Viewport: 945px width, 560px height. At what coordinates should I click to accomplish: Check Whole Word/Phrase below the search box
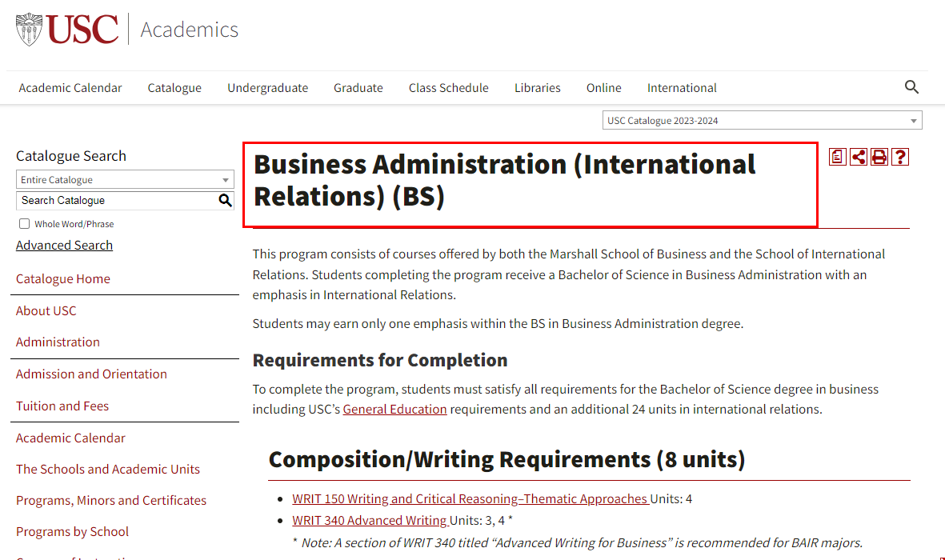click(x=23, y=222)
